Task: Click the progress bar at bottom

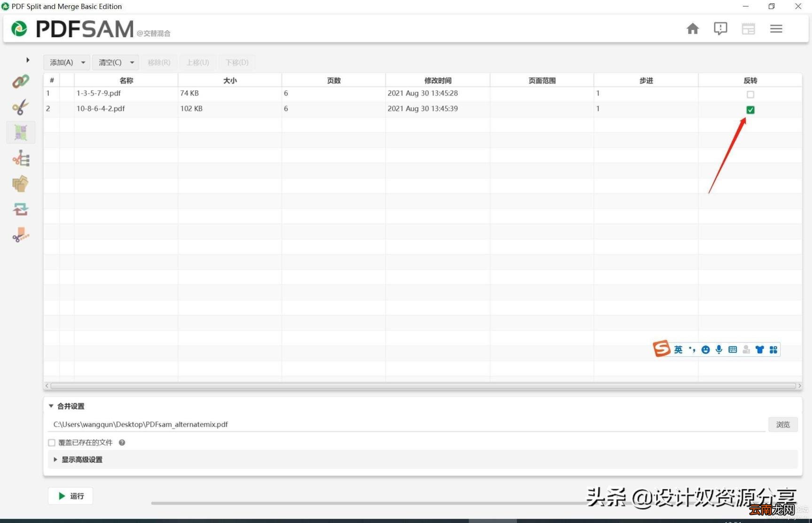Action: pyautogui.click(x=474, y=503)
